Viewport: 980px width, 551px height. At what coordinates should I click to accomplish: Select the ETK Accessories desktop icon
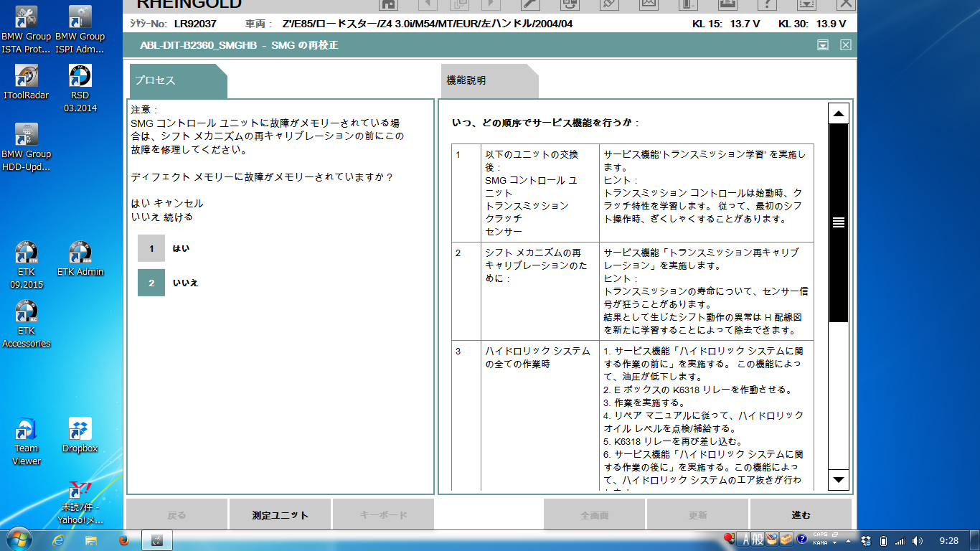(x=27, y=324)
